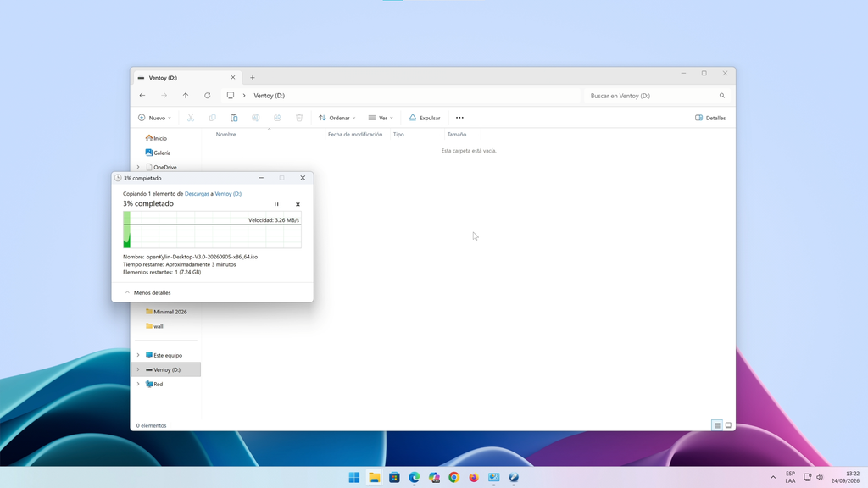Cancel the file copy operation
The image size is (868, 488).
click(298, 204)
